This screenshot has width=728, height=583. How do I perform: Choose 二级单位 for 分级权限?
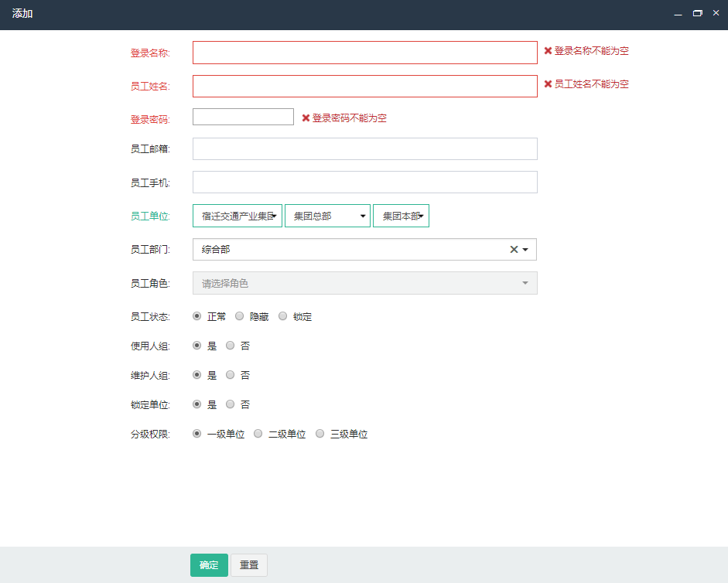click(258, 434)
